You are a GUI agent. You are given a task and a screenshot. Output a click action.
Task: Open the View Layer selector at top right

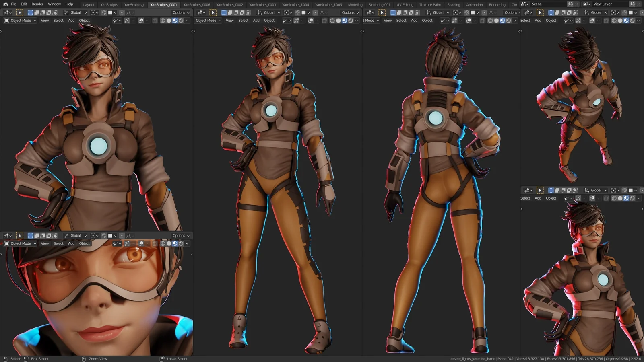click(603, 4)
